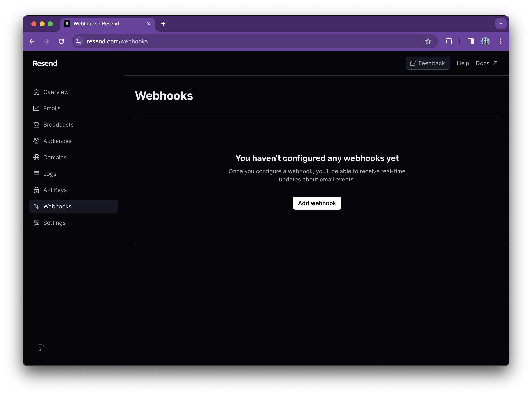Click the Audiences people icon
The height and width of the screenshot is (396, 532).
pyautogui.click(x=36, y=141)
